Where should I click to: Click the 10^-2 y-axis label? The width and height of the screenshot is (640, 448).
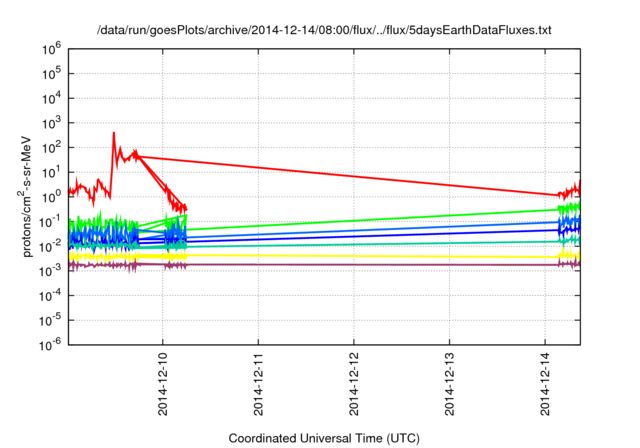(x=51, y=246)
